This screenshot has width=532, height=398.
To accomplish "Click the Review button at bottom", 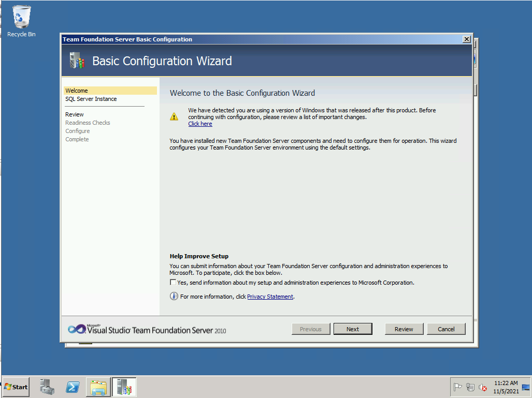I will tap(404, 329).
